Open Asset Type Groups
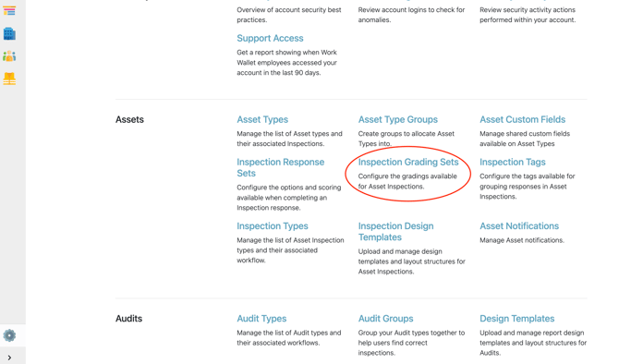Image resolution: width=619 pixels, height=364 pixels. [398, 119]
